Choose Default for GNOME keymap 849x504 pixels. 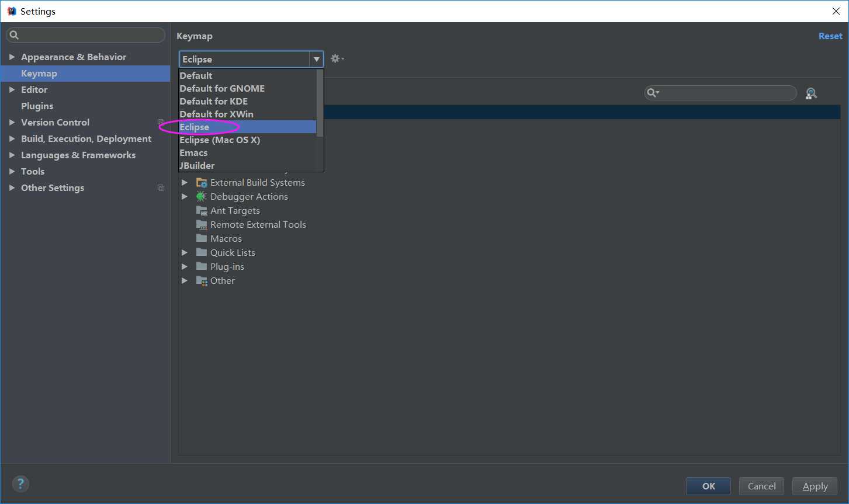click(248, 89)
